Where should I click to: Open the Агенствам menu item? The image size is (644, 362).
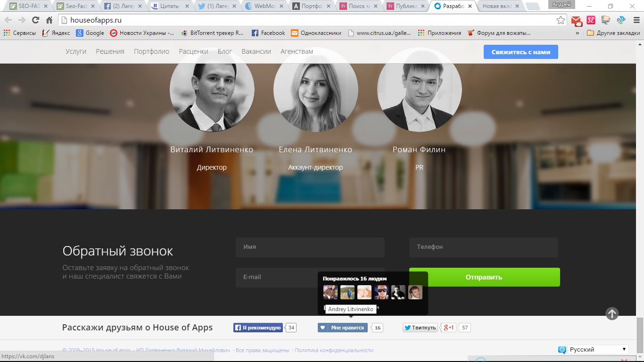(x=297, y=51)
